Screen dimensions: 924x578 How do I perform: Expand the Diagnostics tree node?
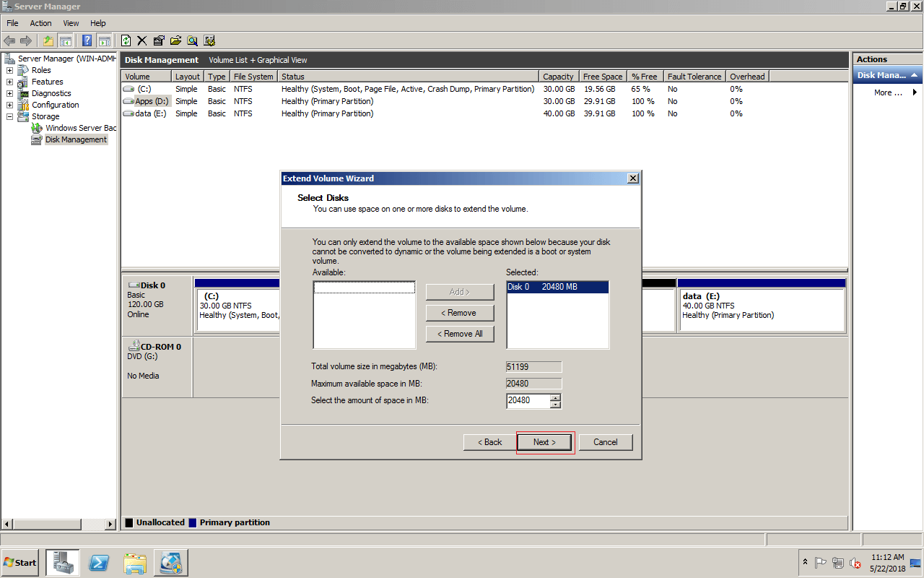coord(9,93)
